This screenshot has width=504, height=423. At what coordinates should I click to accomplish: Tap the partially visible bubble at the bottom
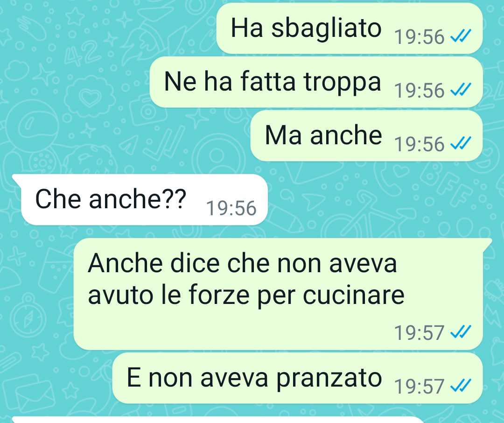pyautogui.click(x=218, y=420)
